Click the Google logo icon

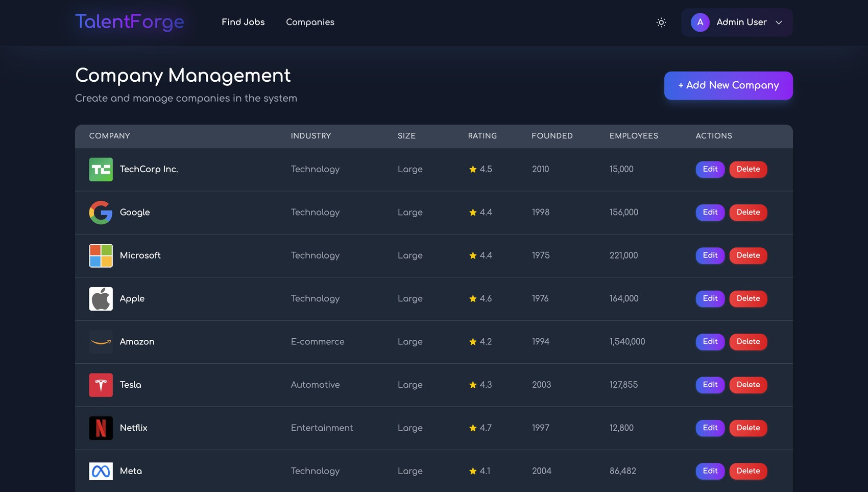click(x=101, y=213)
